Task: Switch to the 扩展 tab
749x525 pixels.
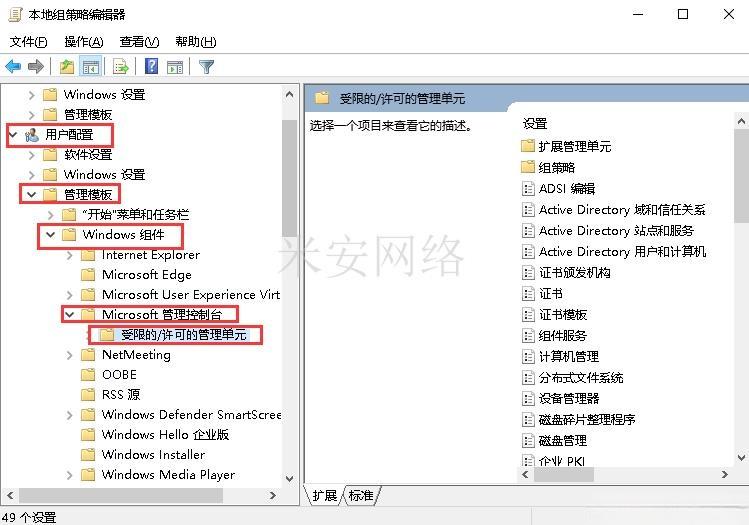Action: [x=324, y=495]
